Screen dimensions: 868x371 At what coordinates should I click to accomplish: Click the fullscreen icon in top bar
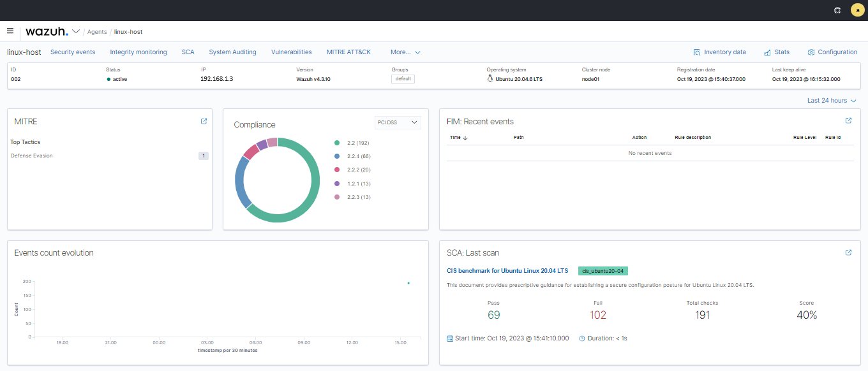pos(837,10)
